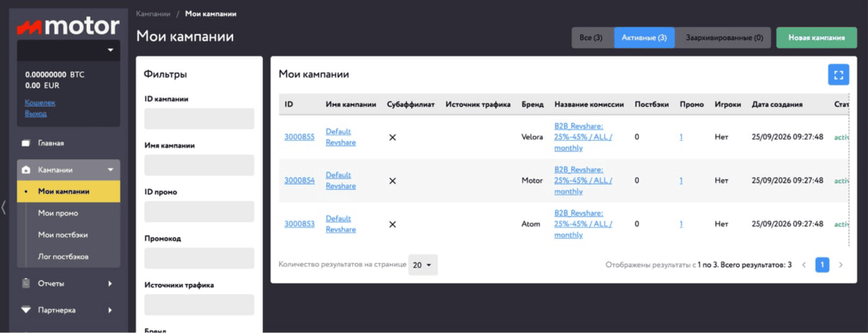Focus the Источники трафика filter field

(x=199, y=305)
